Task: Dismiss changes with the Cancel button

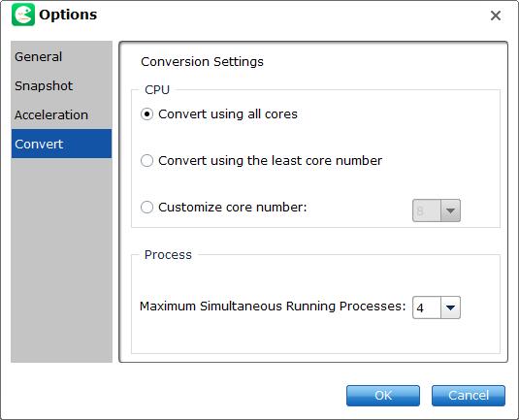Action: (469, 396)
